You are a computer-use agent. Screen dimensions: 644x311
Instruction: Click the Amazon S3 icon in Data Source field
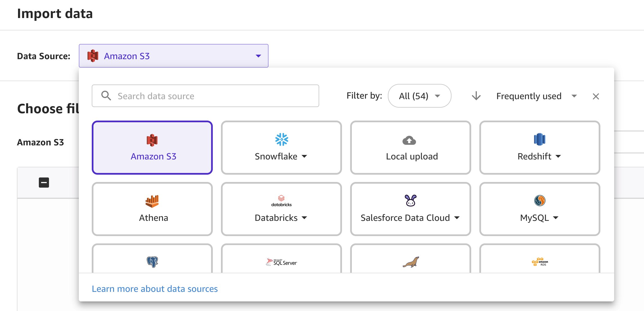click(x=93, y=56)
